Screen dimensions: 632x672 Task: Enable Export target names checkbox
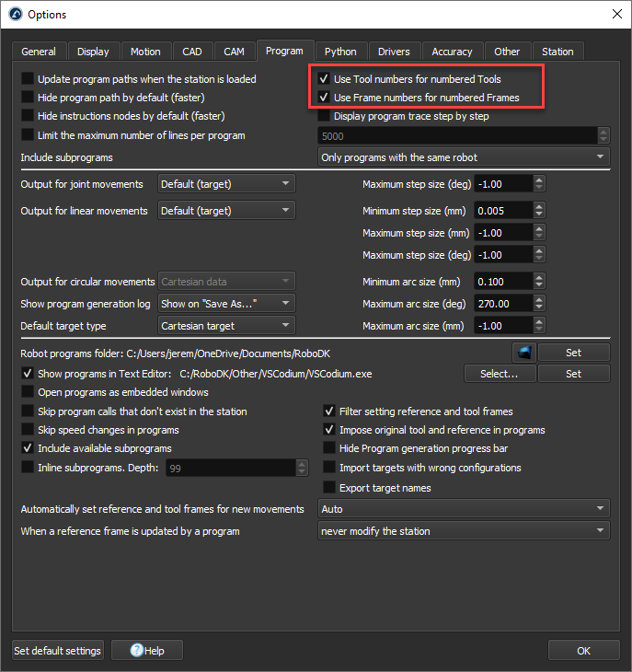tap(330, 487)
